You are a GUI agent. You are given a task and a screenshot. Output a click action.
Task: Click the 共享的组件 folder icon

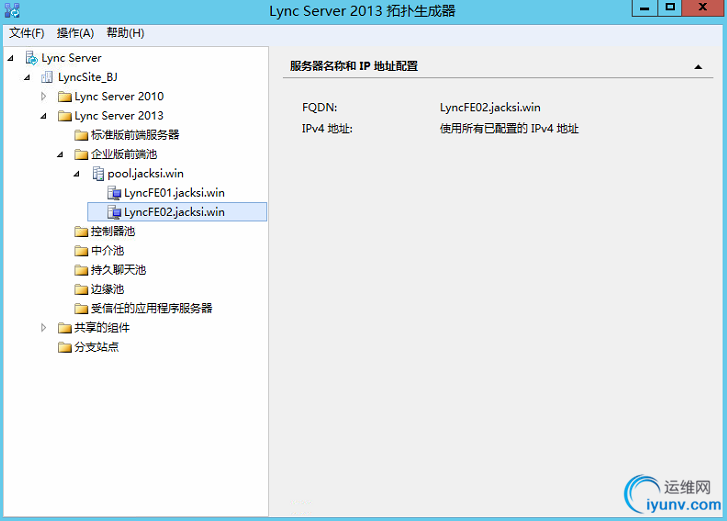tap(64, 328)
